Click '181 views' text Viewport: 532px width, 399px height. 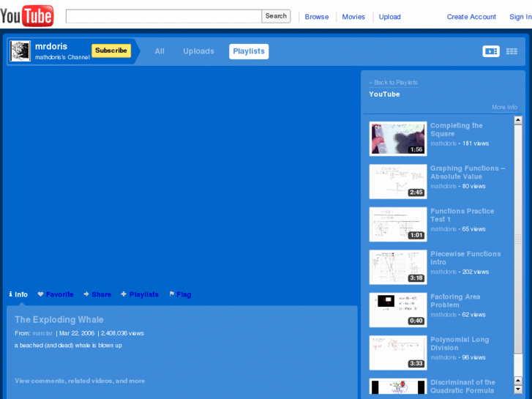[x=476, y=143]
